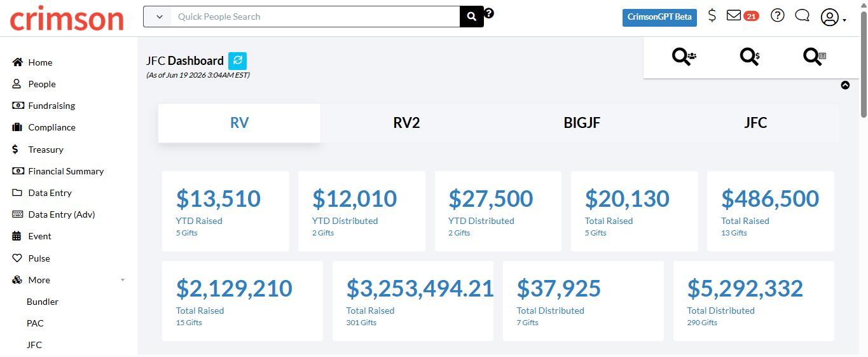Click the page vertical scrollbar
868x357 pixels.
click(x=864, y=178)
